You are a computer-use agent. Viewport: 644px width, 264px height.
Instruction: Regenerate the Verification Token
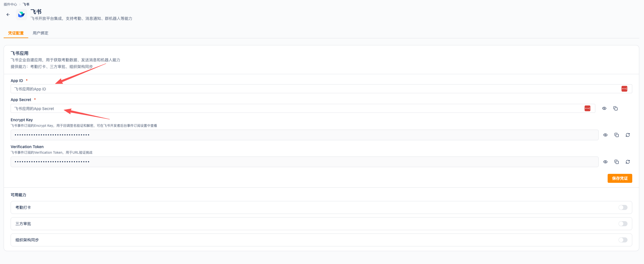click(x=628, y=162)
